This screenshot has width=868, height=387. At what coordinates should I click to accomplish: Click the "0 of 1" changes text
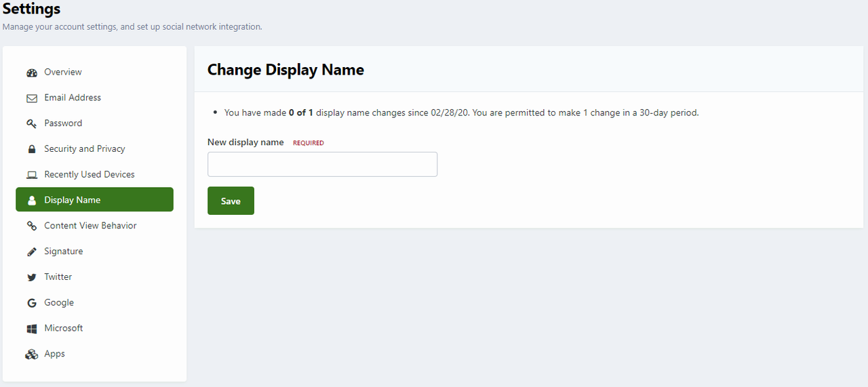(300, 113)
